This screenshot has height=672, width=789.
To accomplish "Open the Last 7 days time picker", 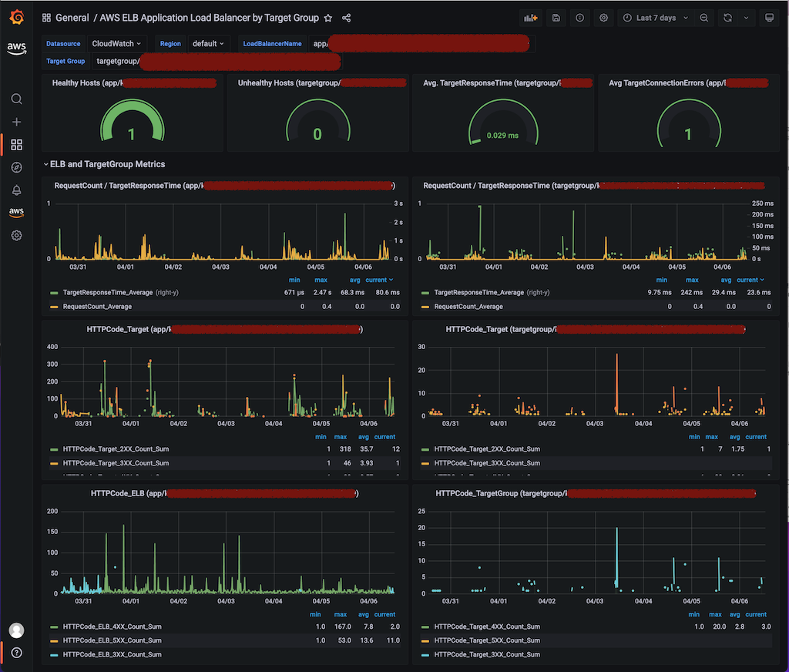I will click(x=655, y=18).
